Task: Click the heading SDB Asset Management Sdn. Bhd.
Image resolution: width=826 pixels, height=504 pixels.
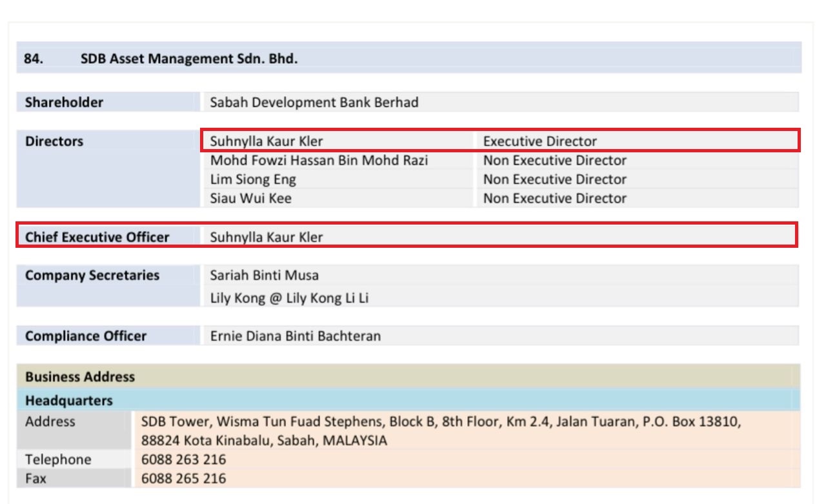Action: pyautogui.click(x=188, y=59)
